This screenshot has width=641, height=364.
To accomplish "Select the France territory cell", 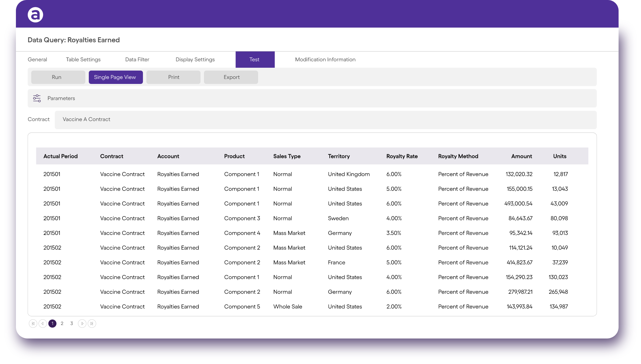I will 336,263.
